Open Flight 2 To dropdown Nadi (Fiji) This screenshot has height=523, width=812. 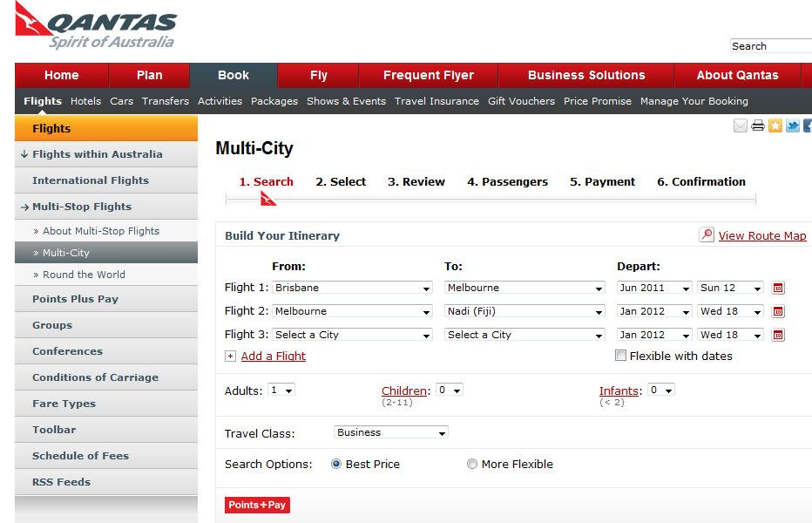(x=524, y=311)
